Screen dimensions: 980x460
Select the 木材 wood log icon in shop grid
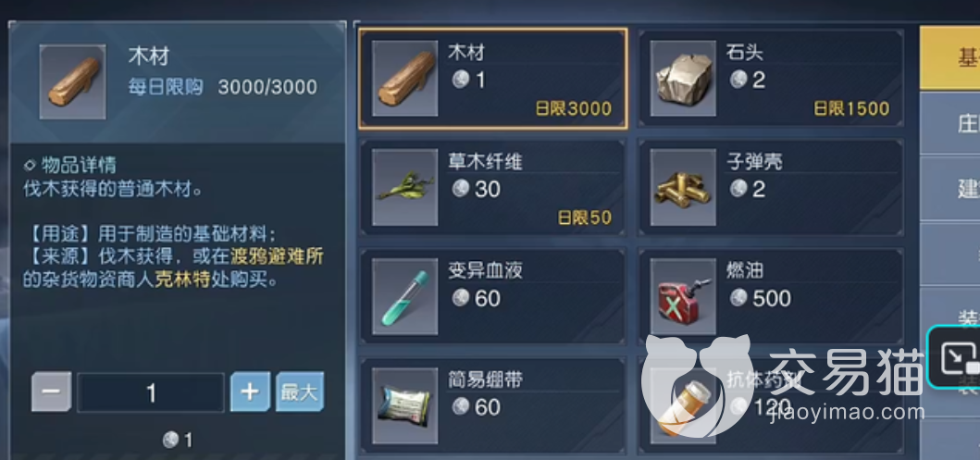click(405, 78)
